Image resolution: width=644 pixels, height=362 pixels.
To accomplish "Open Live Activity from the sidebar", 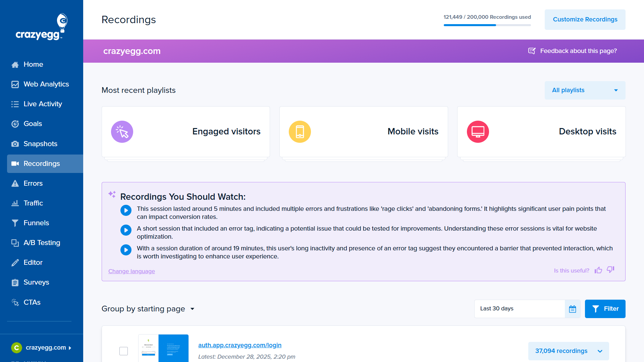I will click(x=43, y=104).
